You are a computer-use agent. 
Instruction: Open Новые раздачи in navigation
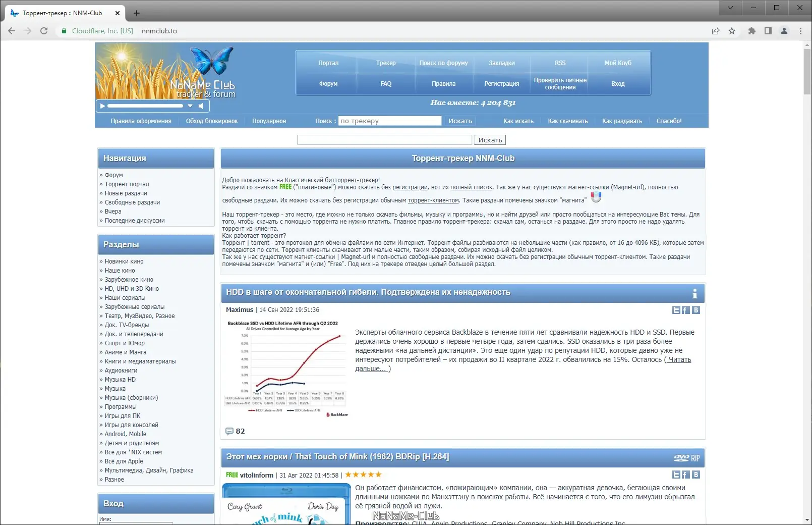126,193
